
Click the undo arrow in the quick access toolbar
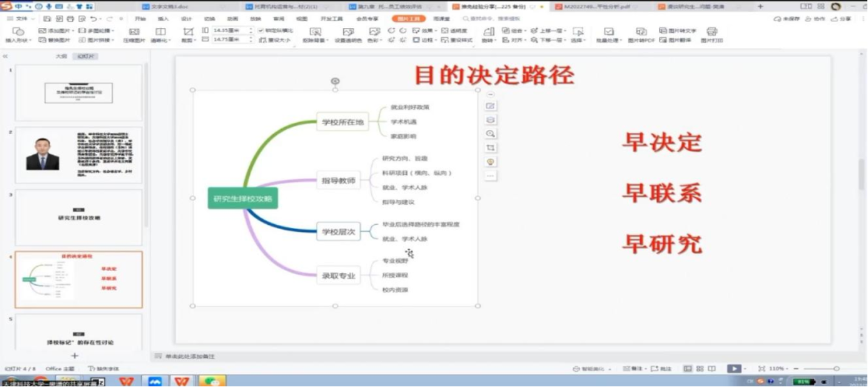(93, 19)
